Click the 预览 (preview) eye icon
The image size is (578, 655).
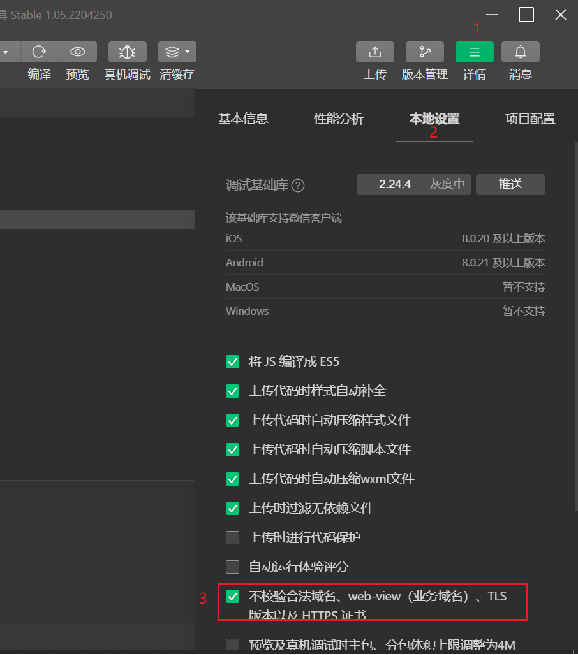coord(78,52)
